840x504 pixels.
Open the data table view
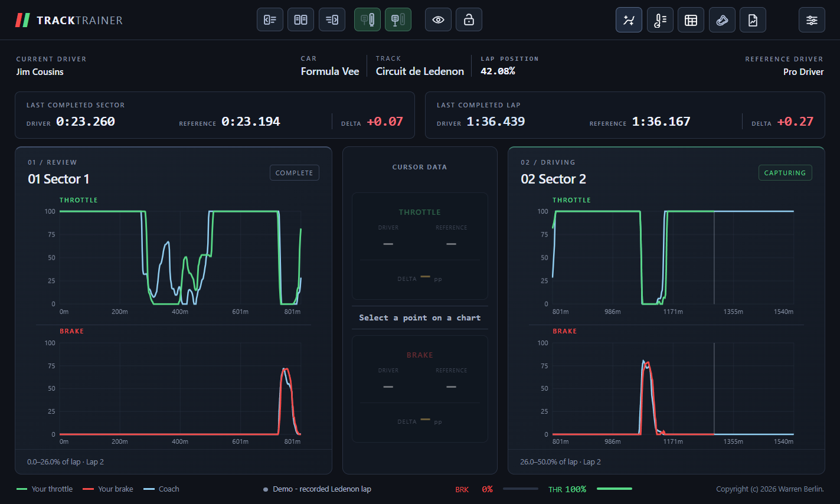click(691, 20)
